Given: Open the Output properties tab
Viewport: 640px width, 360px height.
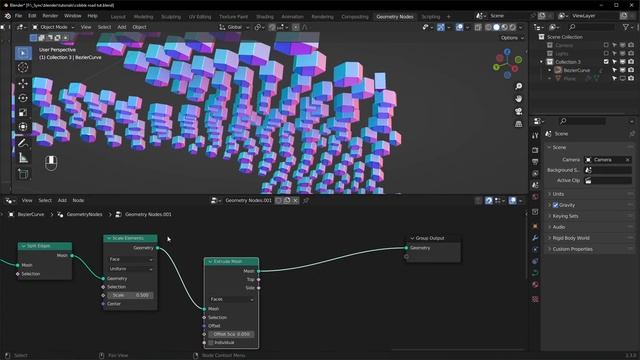Looking at the screenshot, I should click(x=535, y=162).
